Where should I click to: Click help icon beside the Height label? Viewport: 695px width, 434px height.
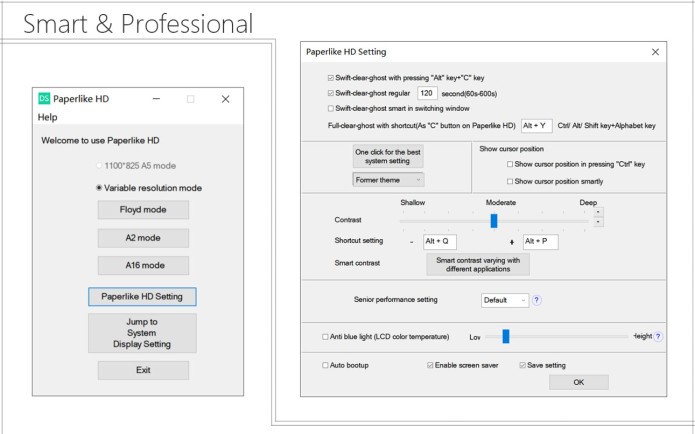tap(658, 336)
